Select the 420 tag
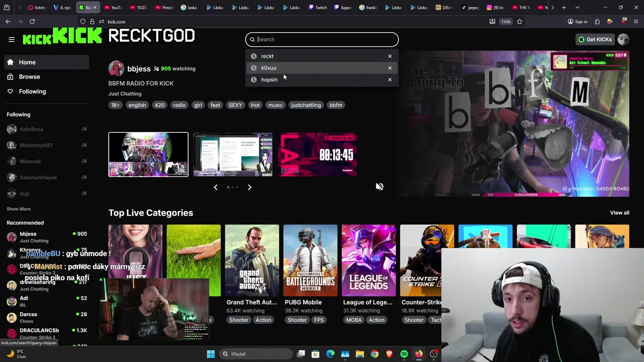 pos(159,105)
